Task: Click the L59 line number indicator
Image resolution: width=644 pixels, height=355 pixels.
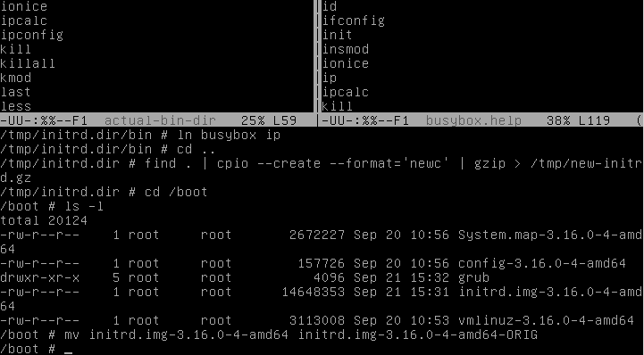Action: point(285,120)
